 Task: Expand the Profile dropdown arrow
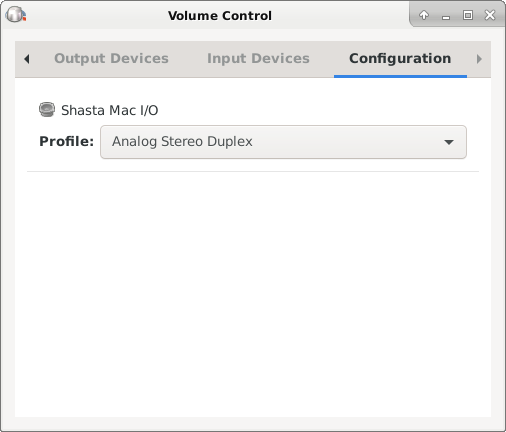coord(449,142)
